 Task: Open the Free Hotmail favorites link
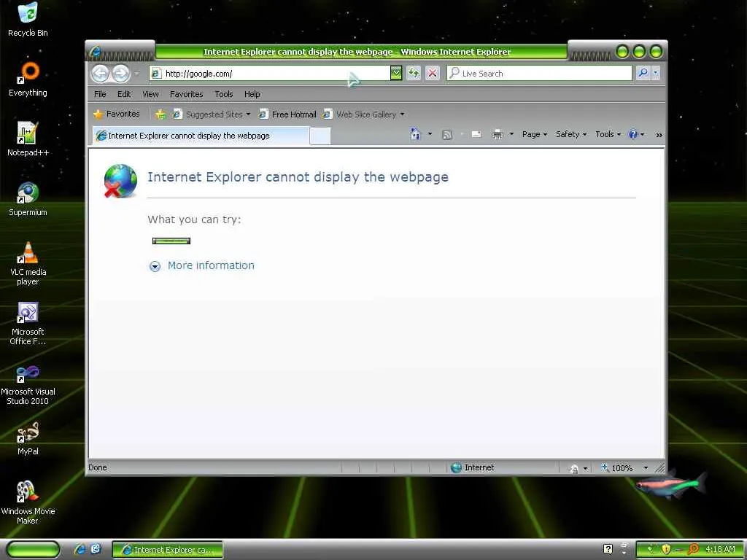tap(287, 114)
